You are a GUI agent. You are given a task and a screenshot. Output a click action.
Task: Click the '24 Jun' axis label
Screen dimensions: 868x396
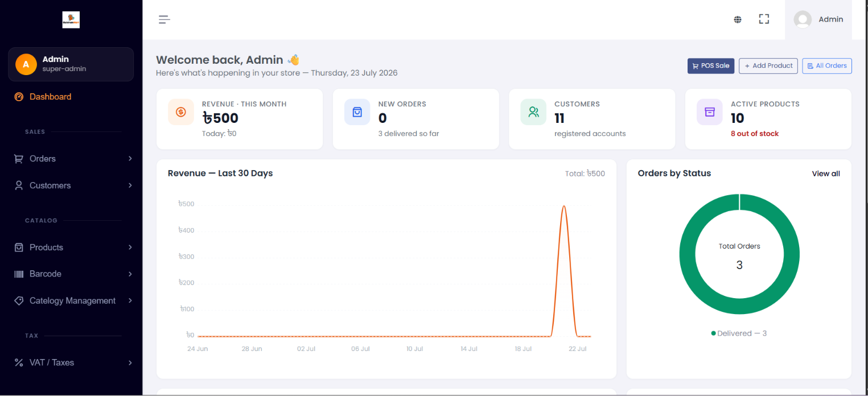[x=198, y=349]
